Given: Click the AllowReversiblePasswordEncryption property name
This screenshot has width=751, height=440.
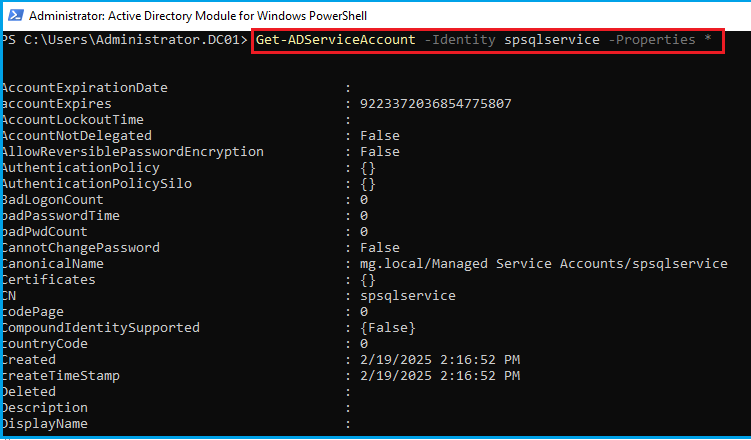Looking at the screenshot, I should (x=133, y=152).
